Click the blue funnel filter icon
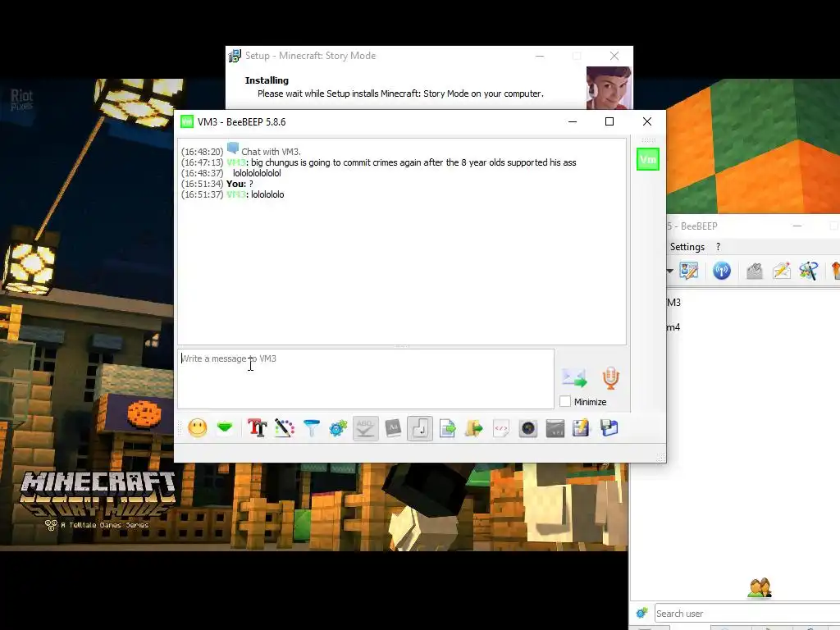The width and height of the screenshot is (840, 630). 311,428
